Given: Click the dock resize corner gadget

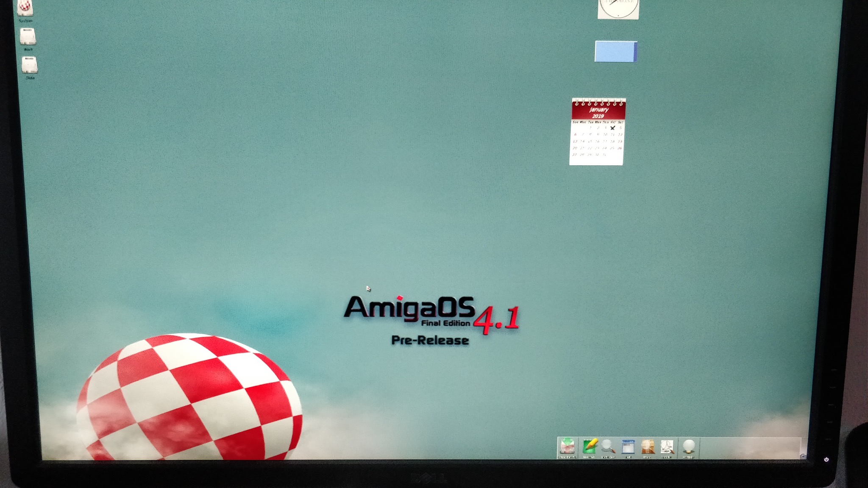Looking at the screenshot, I should tap(803, 456).
